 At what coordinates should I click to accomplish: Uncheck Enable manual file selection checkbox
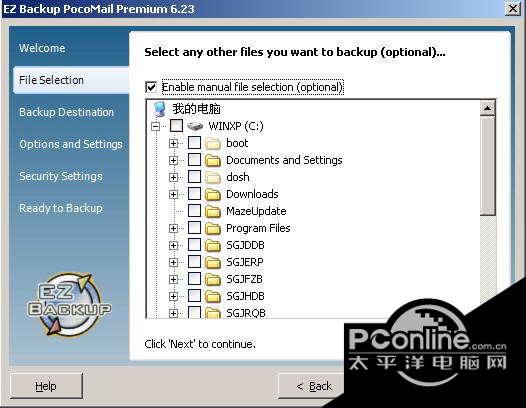tap(151, 87)
